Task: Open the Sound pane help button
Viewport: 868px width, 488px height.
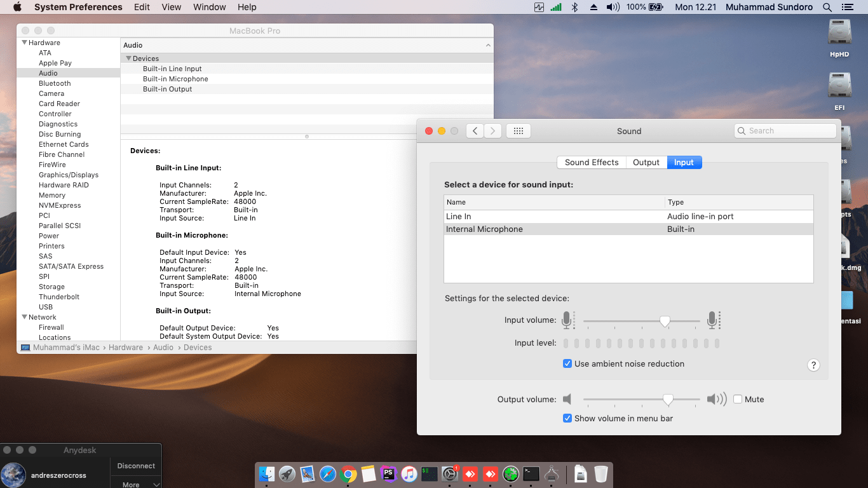Action: click(x=813, y=365)
